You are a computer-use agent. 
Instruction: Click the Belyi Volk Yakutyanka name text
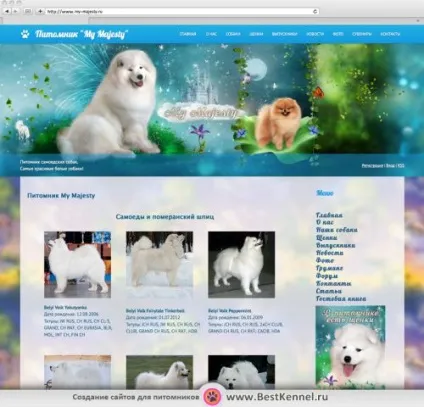pyautogui.click(x=65, y=307)
